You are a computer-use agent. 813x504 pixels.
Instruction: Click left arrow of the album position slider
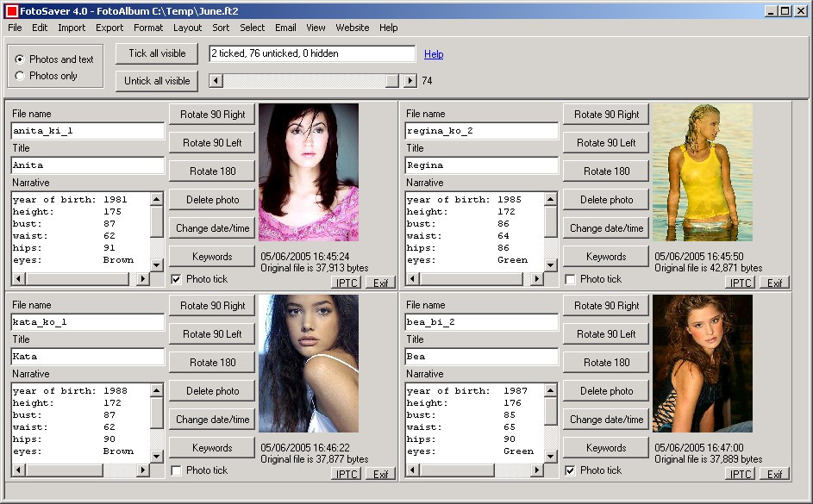click(x=216, y=80)
